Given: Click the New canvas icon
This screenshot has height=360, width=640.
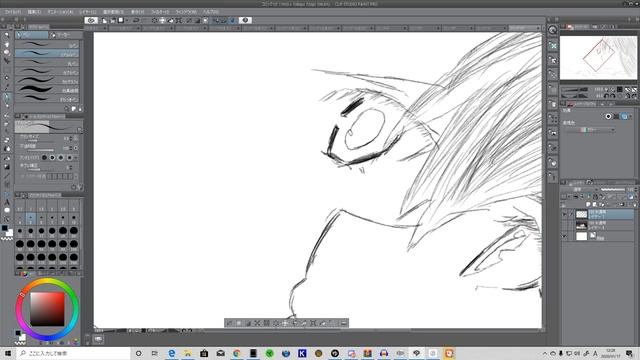Looking at the screenshot, I should click(104, 20).
